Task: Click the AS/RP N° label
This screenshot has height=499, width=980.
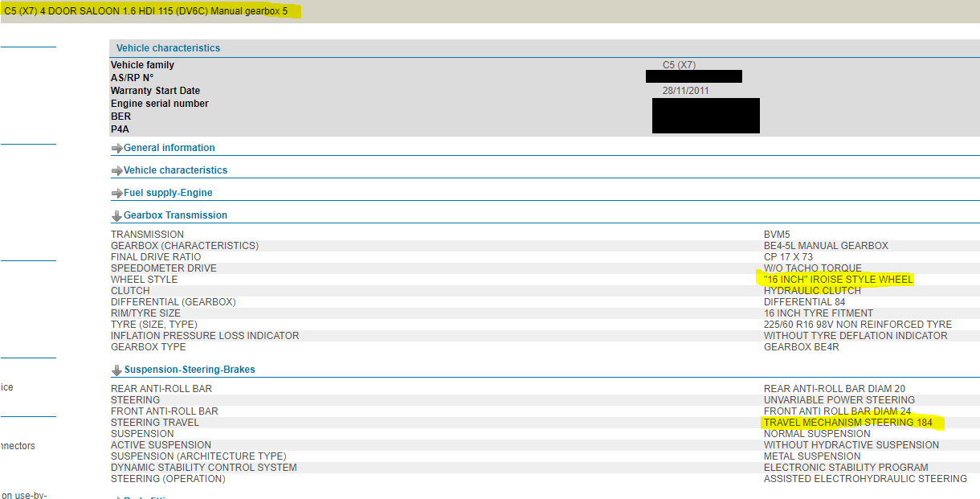Action: pyautogui.click(x=132, y=78)
